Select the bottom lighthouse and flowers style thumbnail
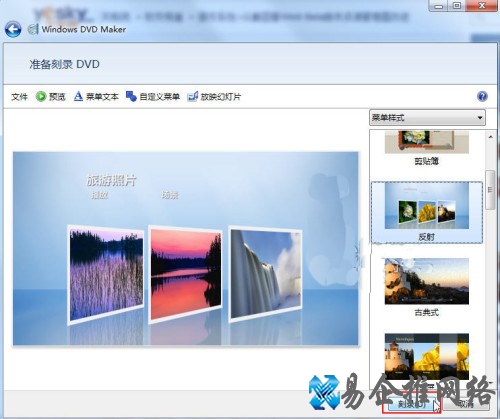Screen dimensions: 500x419 pos(427,357)
